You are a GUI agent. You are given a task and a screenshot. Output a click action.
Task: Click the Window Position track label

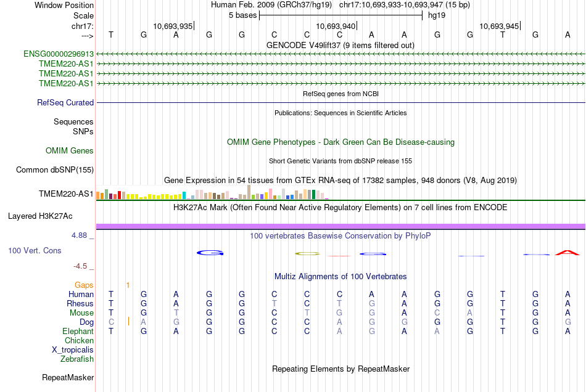pos(64,5)
